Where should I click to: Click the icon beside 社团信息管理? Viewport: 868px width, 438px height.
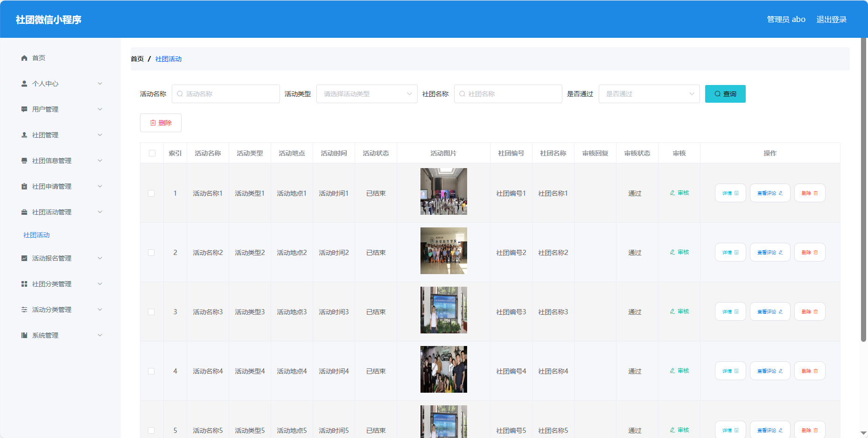point(24,161)
